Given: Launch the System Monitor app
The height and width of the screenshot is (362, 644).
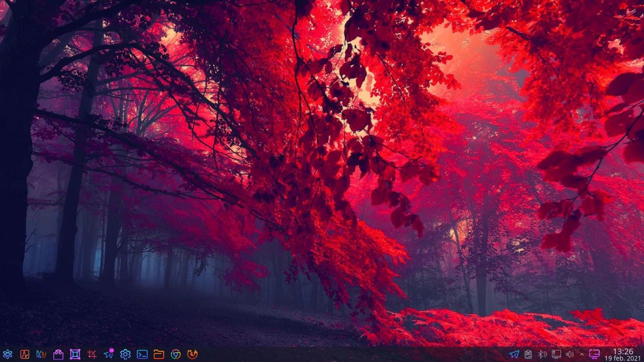Looking at the screenshot, I should pos(25,354).
